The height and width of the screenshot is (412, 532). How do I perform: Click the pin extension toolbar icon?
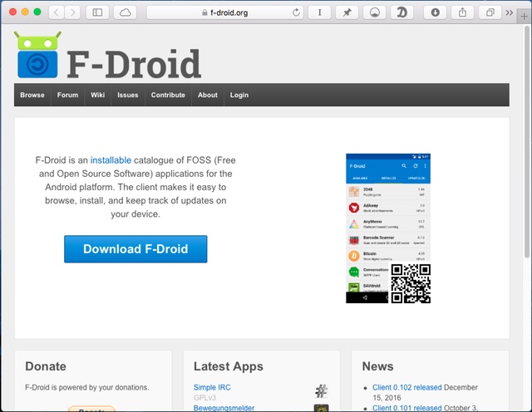click(347, 12)
